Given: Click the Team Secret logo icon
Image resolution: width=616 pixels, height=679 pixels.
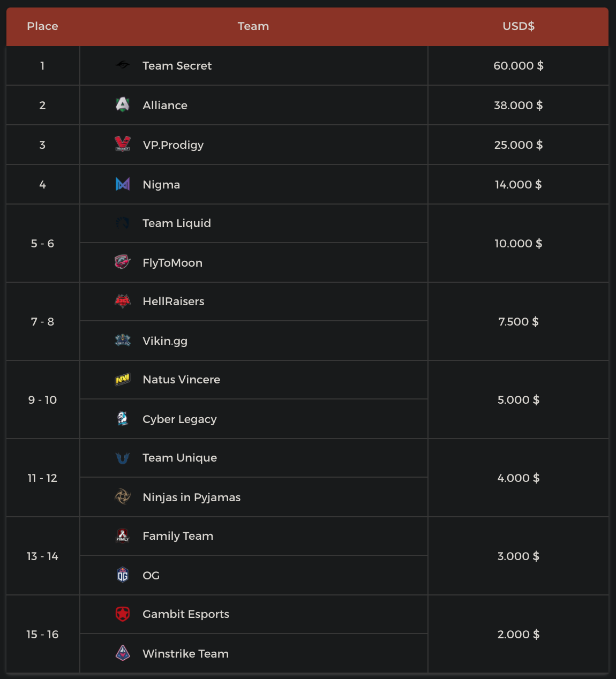Looking at the screenshot, I should pyautogui.click(x=123, y=65).
